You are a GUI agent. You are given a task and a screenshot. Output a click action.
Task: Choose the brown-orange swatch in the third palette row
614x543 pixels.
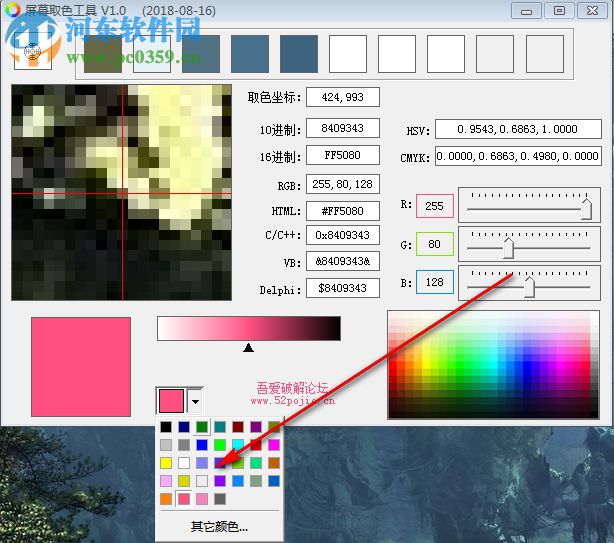(x=274, y=463)
